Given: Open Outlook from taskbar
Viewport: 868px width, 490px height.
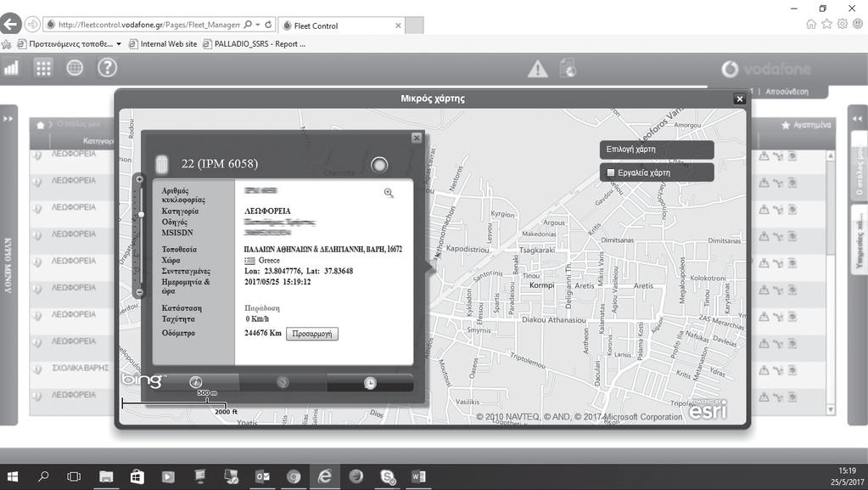Looking at the screenshot, I should (262, 476).
